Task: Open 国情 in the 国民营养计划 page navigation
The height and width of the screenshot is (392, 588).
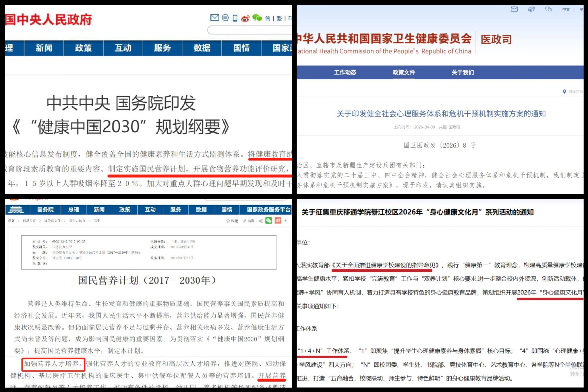Action: (x=227, y=210)
